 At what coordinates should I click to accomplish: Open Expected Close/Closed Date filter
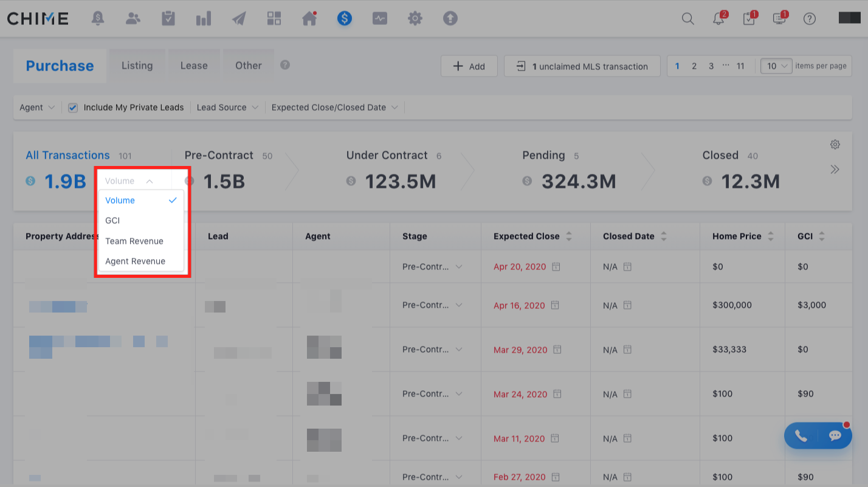(334, 108)
